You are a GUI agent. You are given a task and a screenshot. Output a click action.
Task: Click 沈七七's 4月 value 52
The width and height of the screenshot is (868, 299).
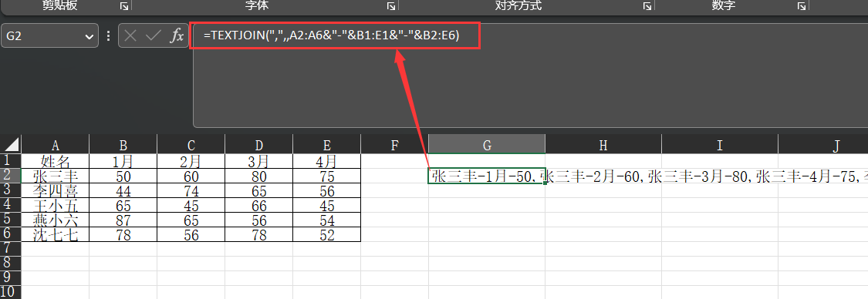coord(326,234)
